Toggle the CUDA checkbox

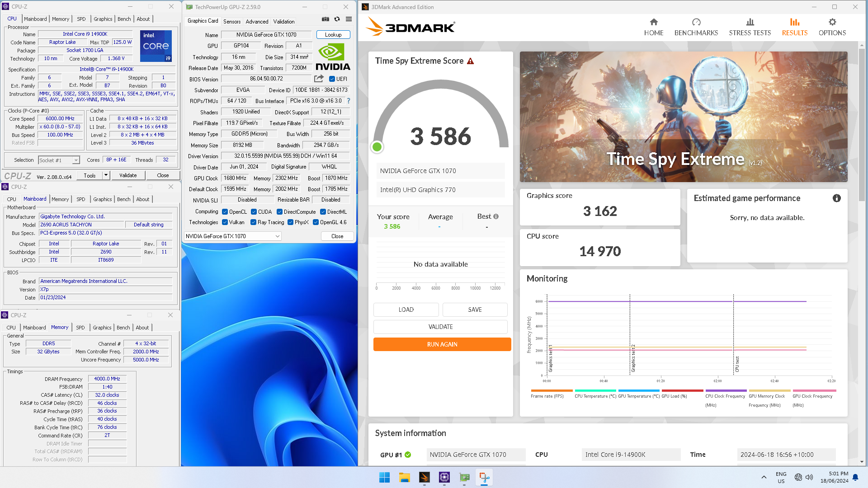coord(254,212)
